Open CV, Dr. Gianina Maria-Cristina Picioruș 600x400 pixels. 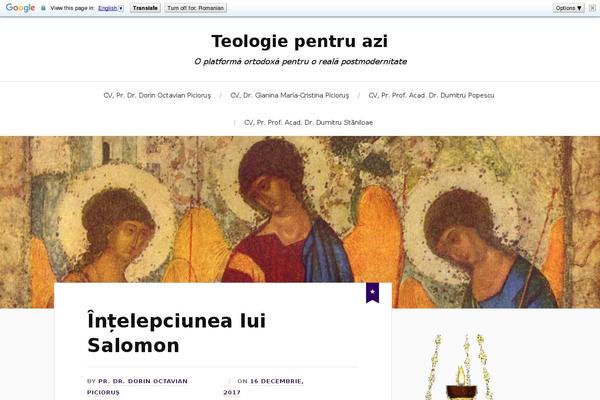[290, 95]
